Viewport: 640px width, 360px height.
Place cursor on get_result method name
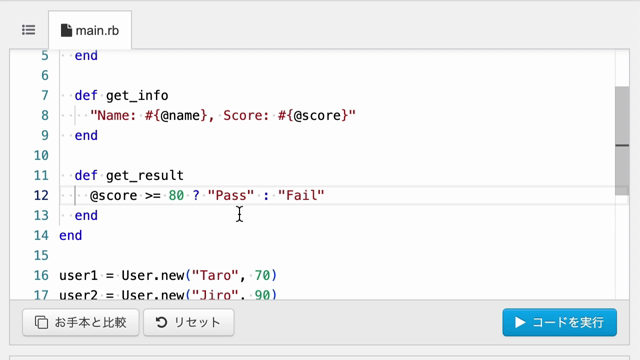point(145,176)
